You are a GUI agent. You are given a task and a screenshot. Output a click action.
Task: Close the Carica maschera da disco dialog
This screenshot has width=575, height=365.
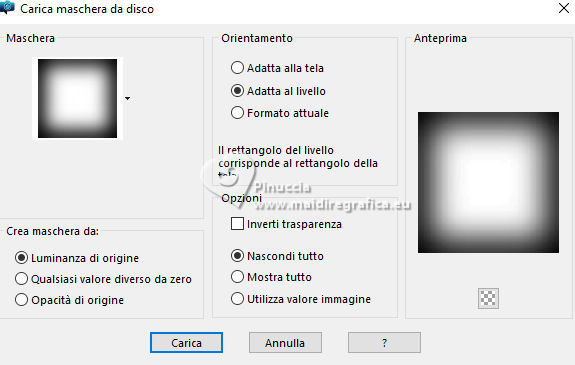click(x=564, y=8)
